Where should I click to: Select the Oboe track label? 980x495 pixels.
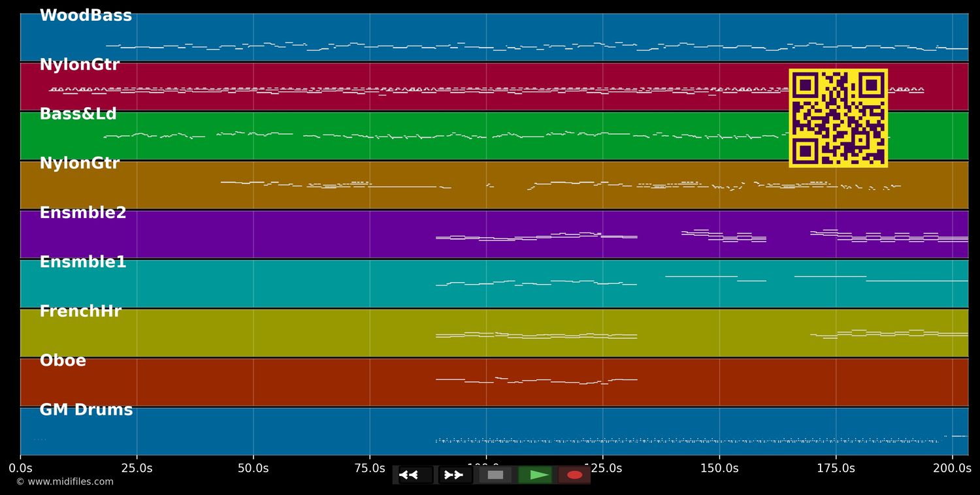tap(63, 361)
